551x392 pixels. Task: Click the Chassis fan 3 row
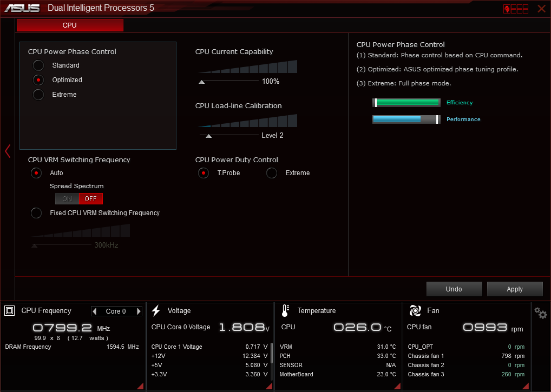pos(466,375)
